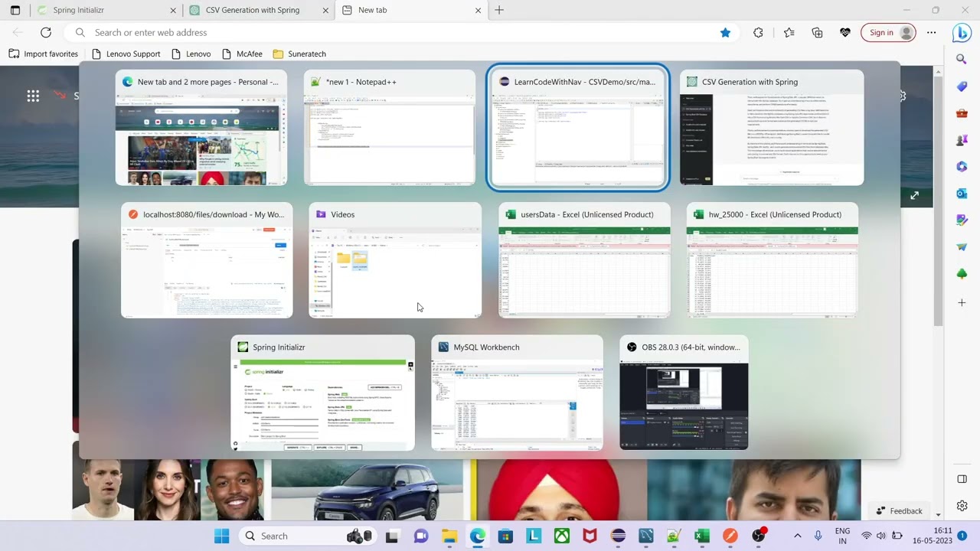
Task: Switch to the CSV Generation with Spring tab
Action: (x=253, y=11)
